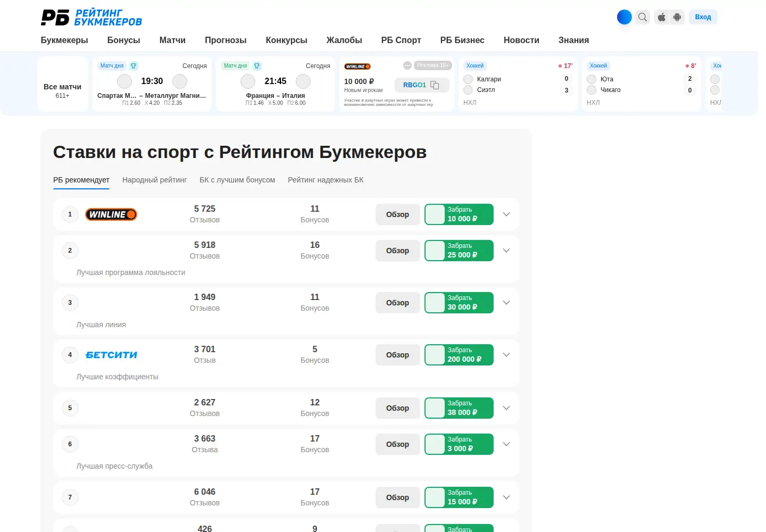Expand the rank 5 row with 2 627 reviews

pos(506,408)
